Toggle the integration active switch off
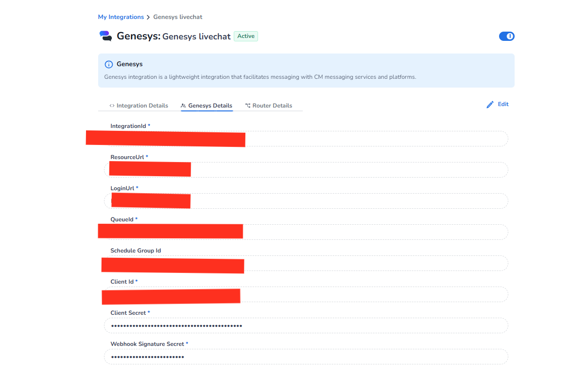Image resolution: width=588 pixels, height=379 pixels. [x=507, y=36]
